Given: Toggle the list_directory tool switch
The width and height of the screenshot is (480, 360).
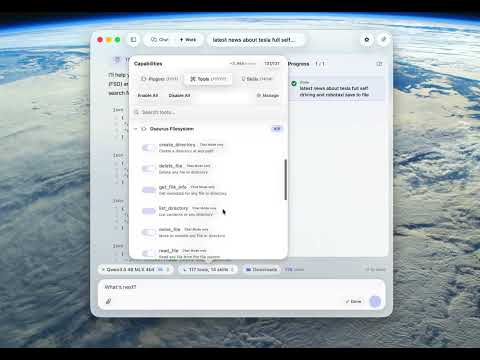Looking at the screenshot, I should point(149,211).
